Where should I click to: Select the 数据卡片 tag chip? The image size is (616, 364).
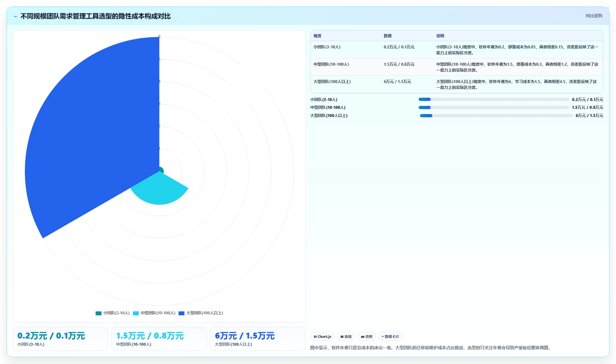click(390, 337)
